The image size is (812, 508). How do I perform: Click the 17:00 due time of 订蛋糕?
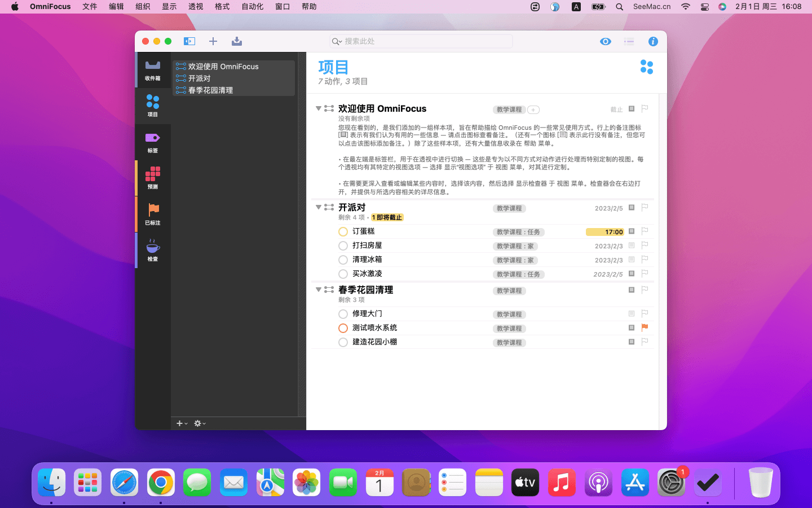[x=604, y=232]
